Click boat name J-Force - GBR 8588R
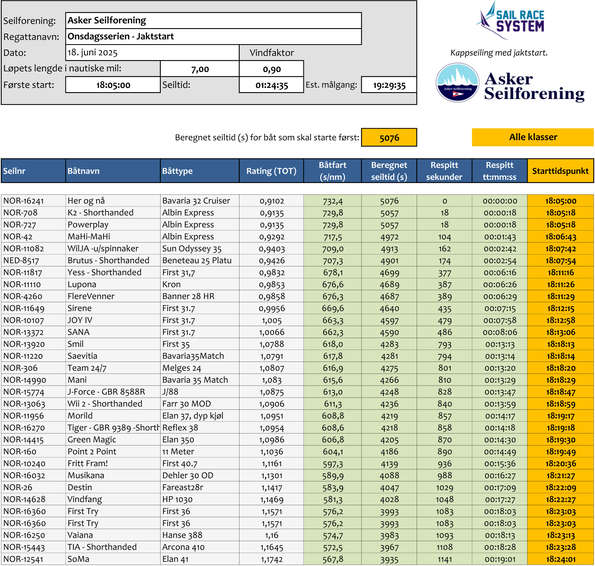This screenshot has width=595, height=566. coord(106,392)
